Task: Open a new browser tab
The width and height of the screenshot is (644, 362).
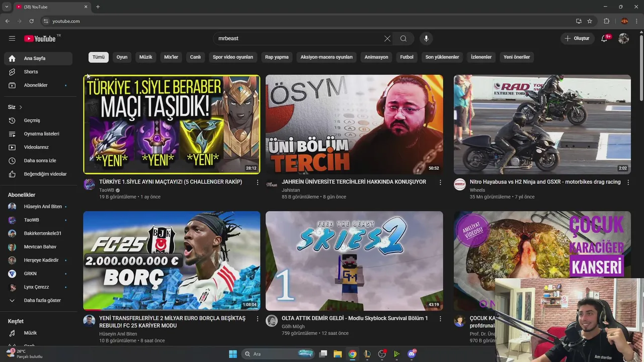Action: 98,7
